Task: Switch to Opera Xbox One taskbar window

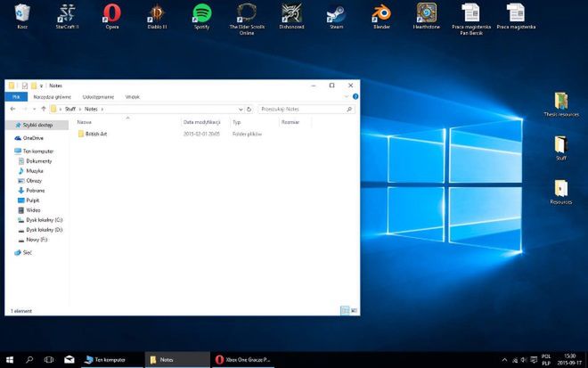Action: [242, 360]
